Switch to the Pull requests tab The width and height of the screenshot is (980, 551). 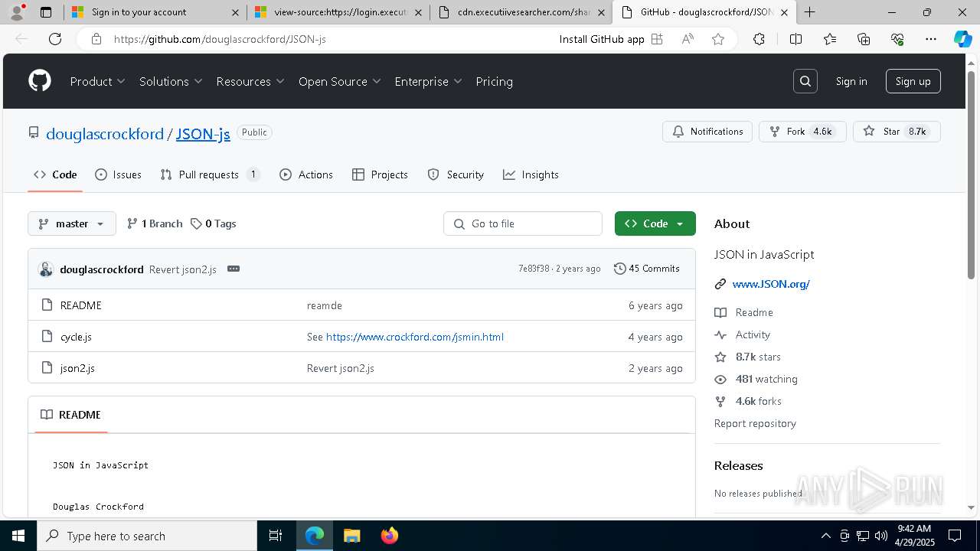click(x=210, y=174)
